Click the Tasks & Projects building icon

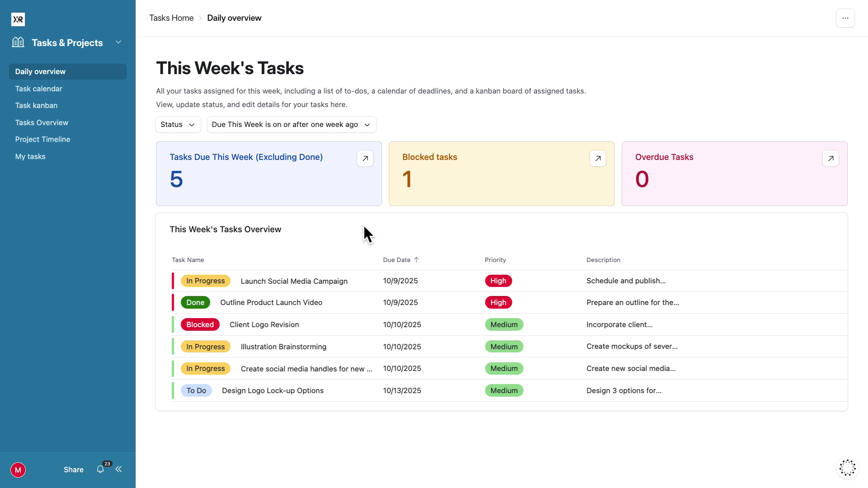click(x=18, y=42)
